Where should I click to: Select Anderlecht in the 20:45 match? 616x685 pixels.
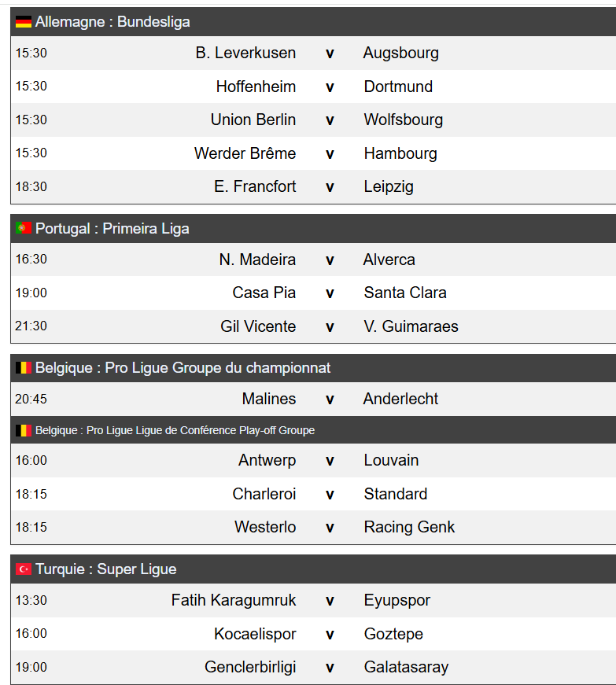(400, 399)
